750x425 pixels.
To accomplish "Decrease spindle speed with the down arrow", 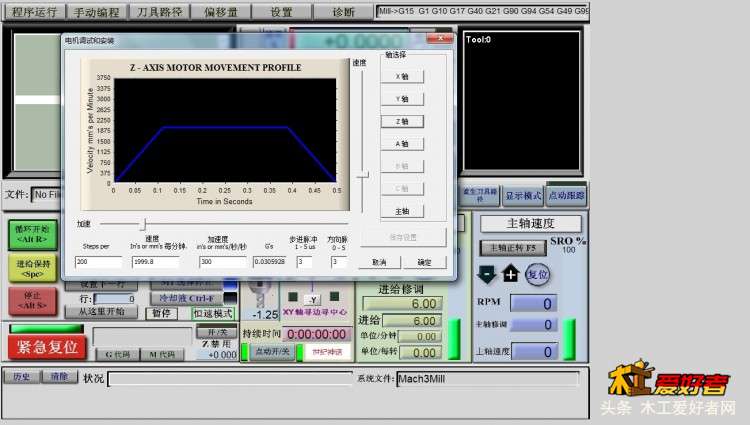I will point(486,274).
